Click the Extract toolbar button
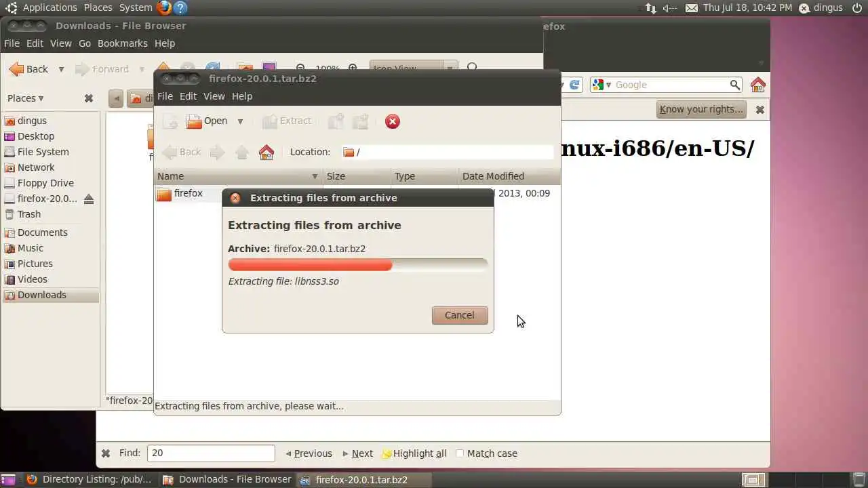 [287, 121]
